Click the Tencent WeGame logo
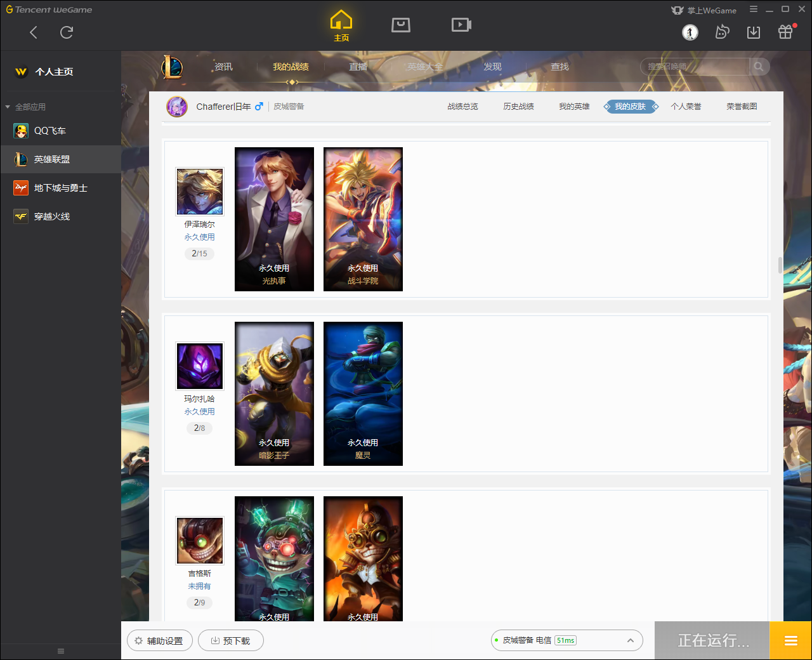The height and width of the screenshot is (660, 812). coord(49,10)
